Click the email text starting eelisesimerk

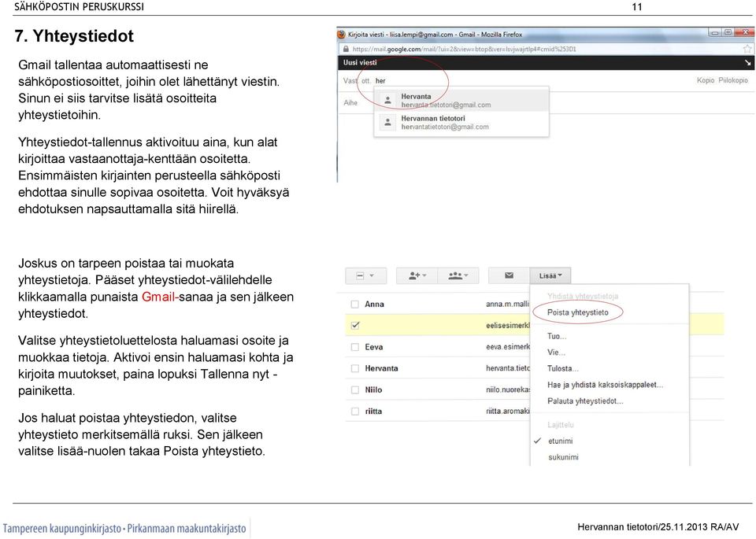[x=507, y=326]
